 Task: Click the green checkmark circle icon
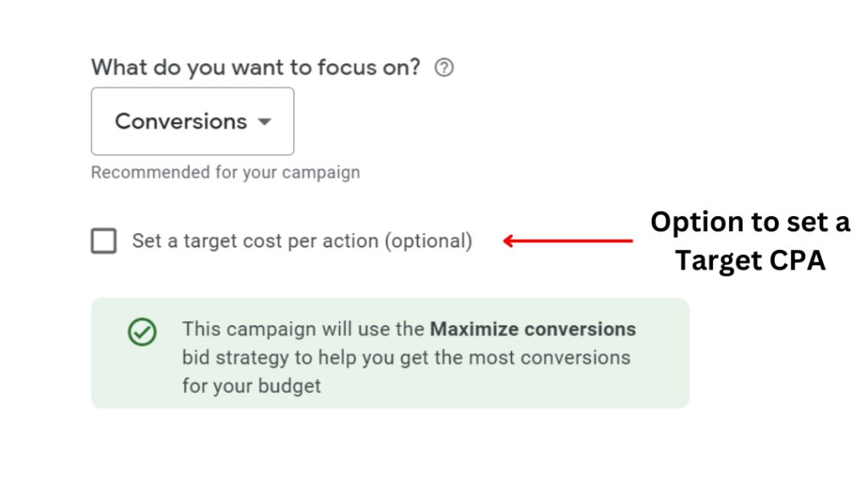pos(142,332)
